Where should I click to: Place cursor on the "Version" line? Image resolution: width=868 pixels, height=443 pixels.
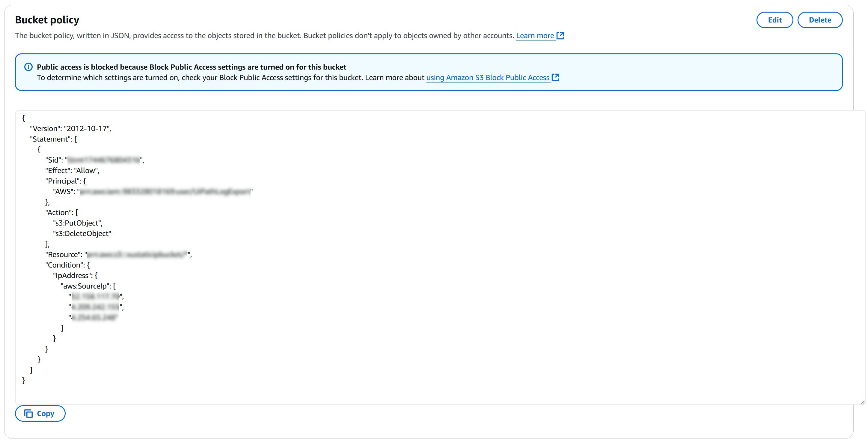70,128
